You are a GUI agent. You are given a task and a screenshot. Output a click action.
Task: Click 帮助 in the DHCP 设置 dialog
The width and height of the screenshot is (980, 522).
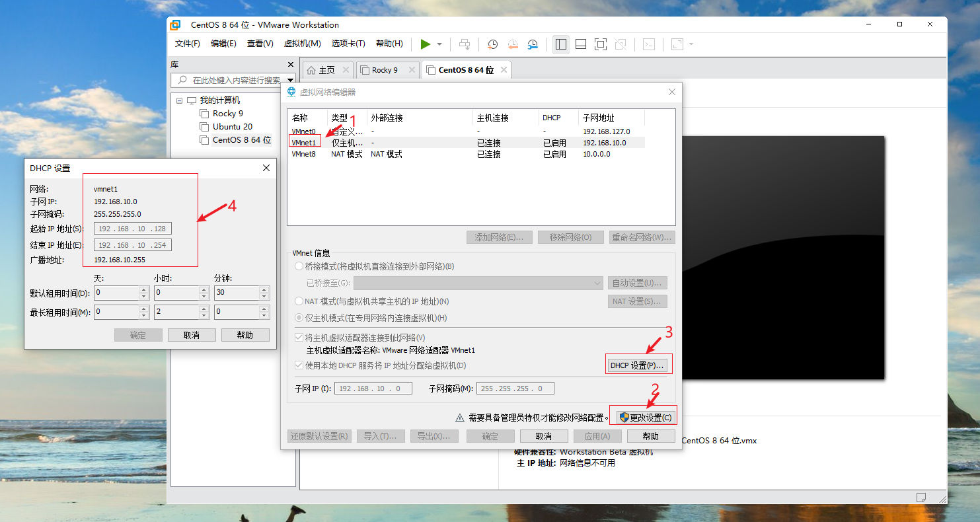point(245,335)
